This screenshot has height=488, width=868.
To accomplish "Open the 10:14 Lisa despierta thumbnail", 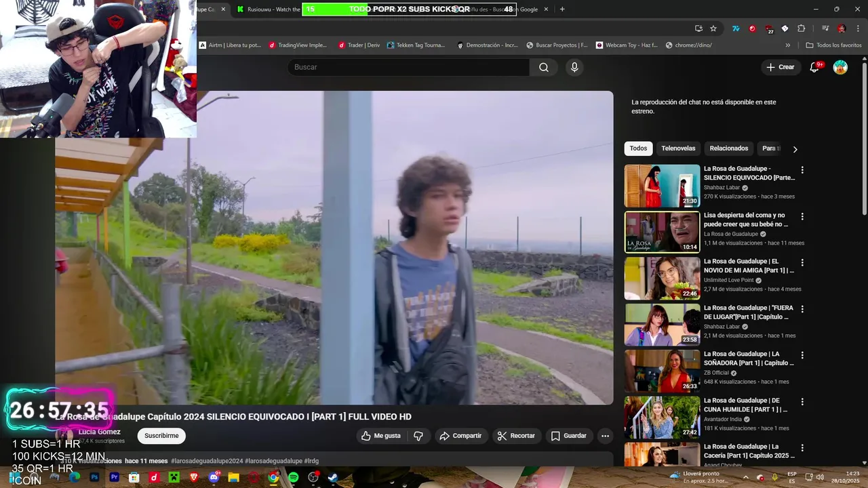I will coord(662,232).
